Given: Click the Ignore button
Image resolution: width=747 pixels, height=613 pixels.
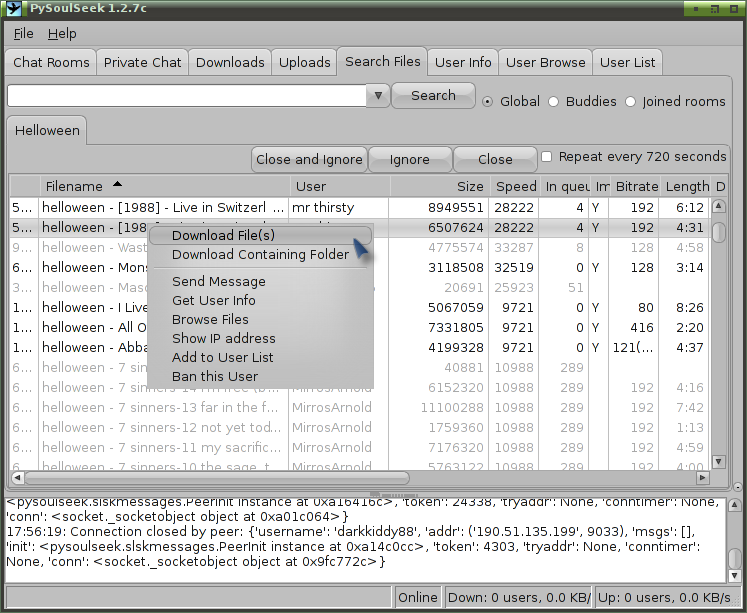Looking at the screenshot, I should [x=410, y=160].
